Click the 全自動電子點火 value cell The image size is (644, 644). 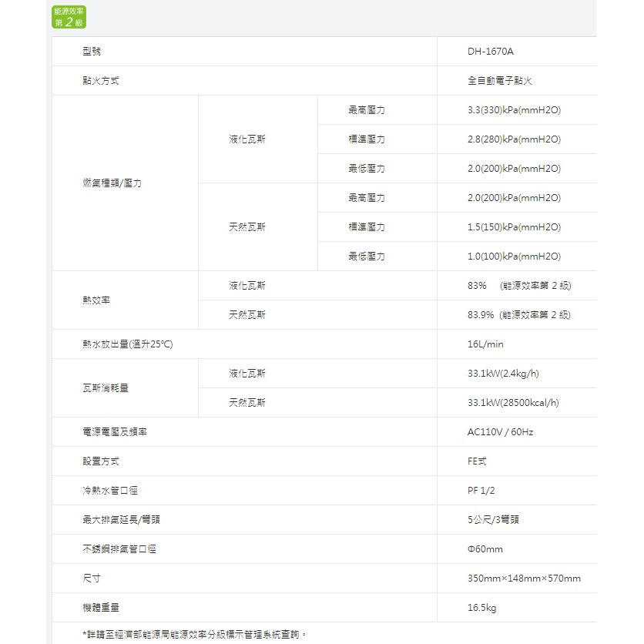[500, 81]
